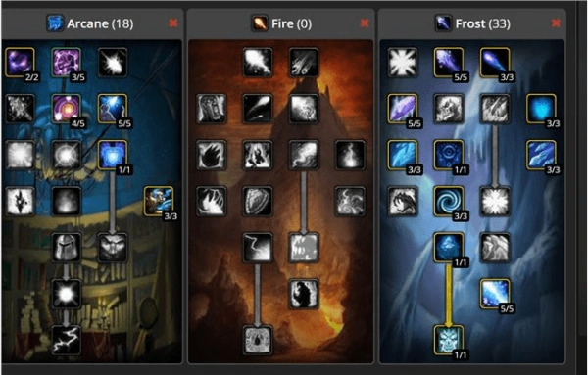Viewport: 588px width, 375px height.
Task: Click the Winter's Chill talent showing 5/5
Action: (x=495, y=294)
